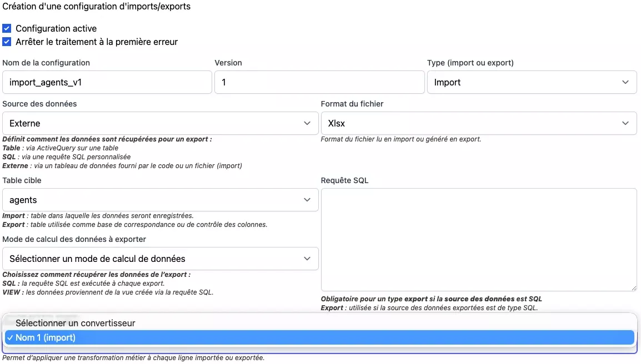Choose Sélectionner un convertisseur option
The image size is (641, 364).
tap(76, 323)
